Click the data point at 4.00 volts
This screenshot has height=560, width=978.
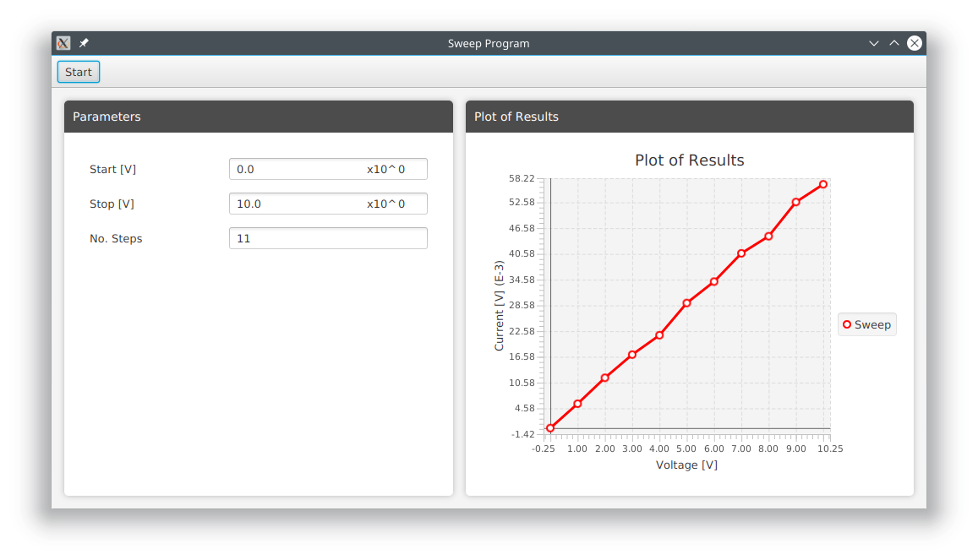pos(659,335)
